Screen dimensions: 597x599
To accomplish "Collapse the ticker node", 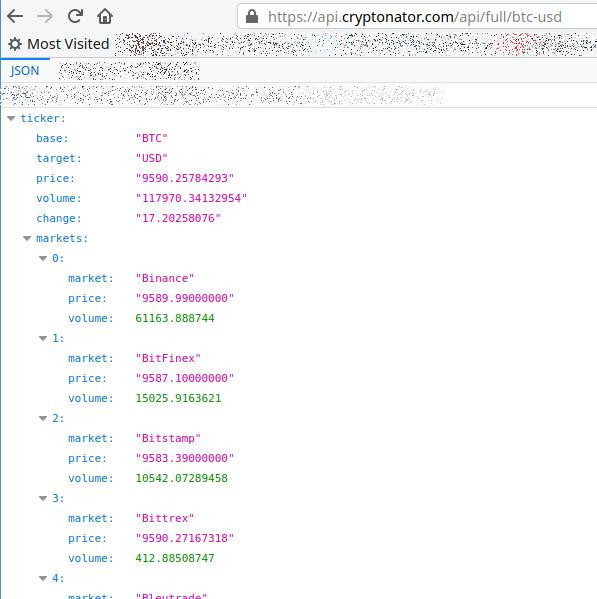I will (x=11, y=119).
